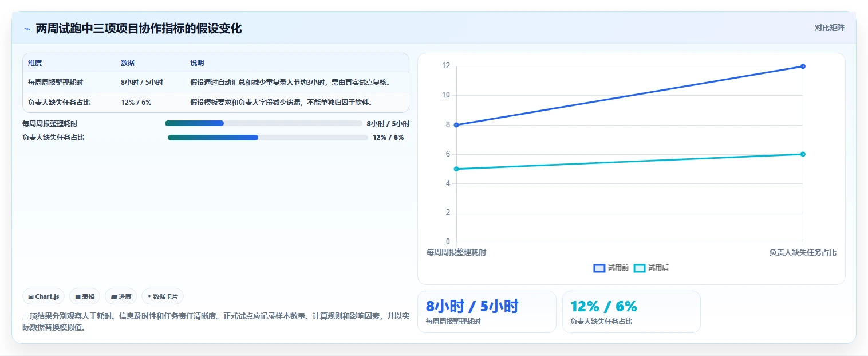Select the 表格 chip

[x=85, y=296]
